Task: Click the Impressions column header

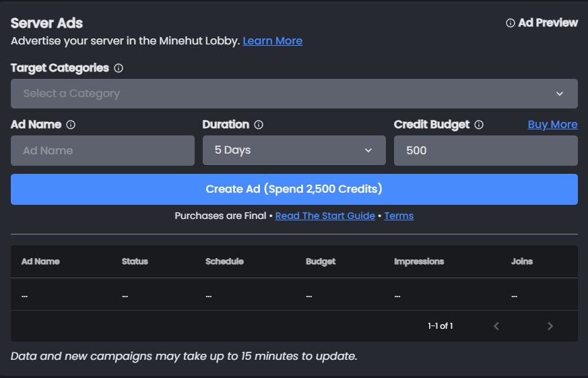Action: (419, 261)
